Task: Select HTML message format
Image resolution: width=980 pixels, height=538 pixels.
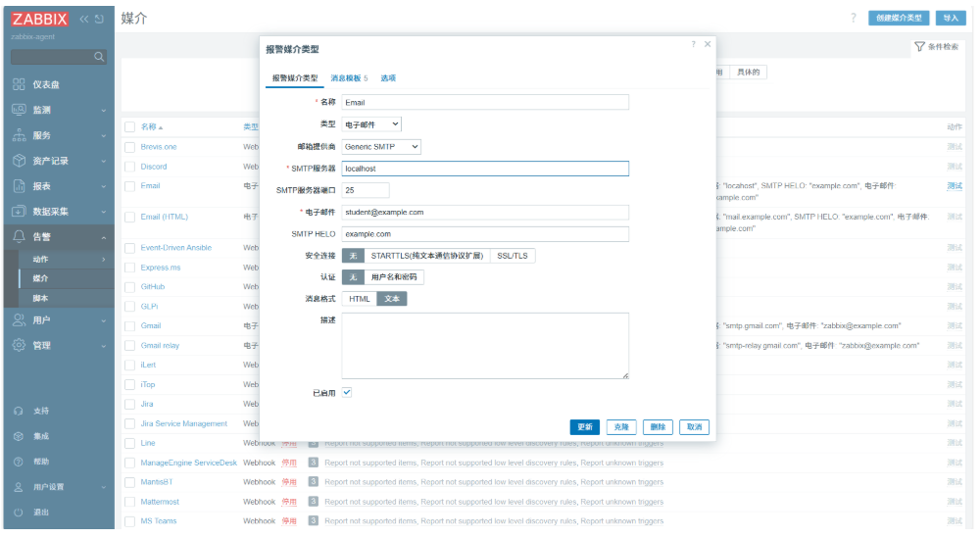Action: click(360, 299)
